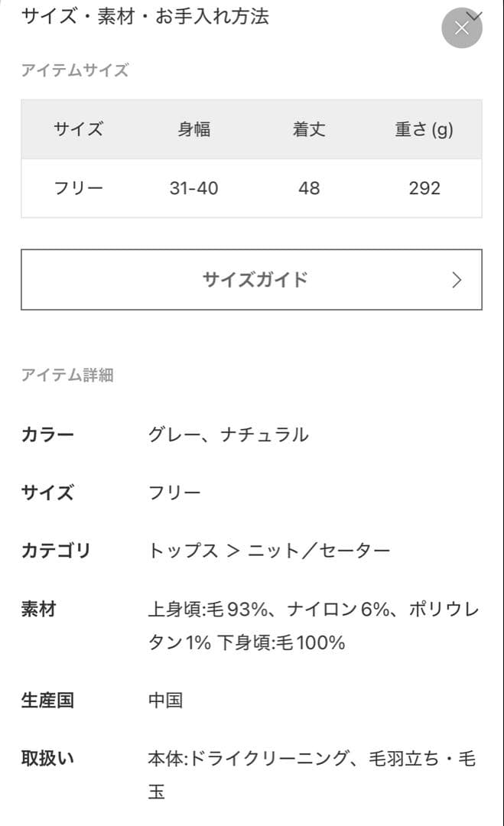This screenshot has height=826, width=504.
Task: Select the トップス category link
Action: [x=182, y=550]
